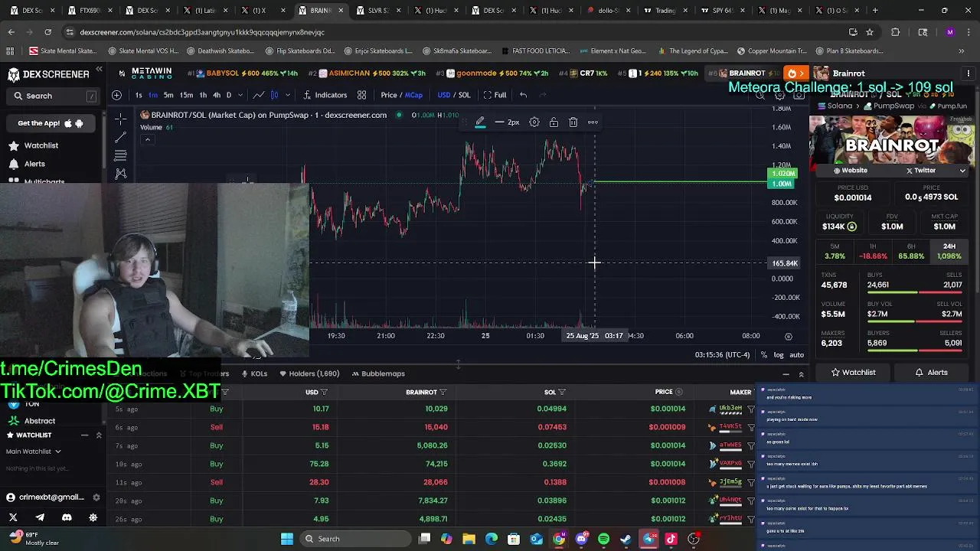Click the add symbol plus icon

click(x=116, y=95)
